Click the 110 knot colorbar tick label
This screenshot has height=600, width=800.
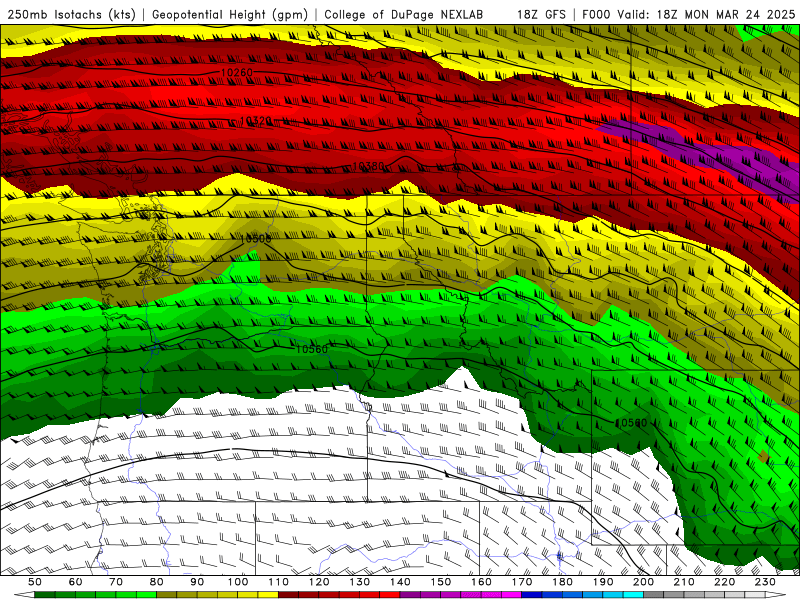[279, 582]
